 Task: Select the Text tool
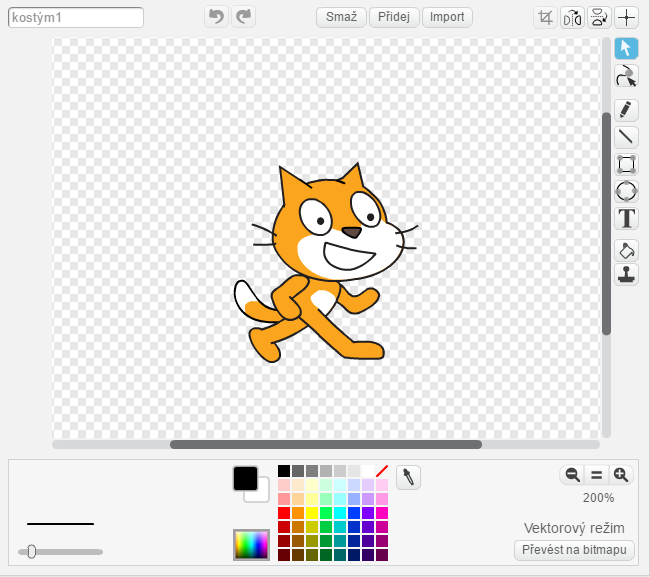point(626,218)
